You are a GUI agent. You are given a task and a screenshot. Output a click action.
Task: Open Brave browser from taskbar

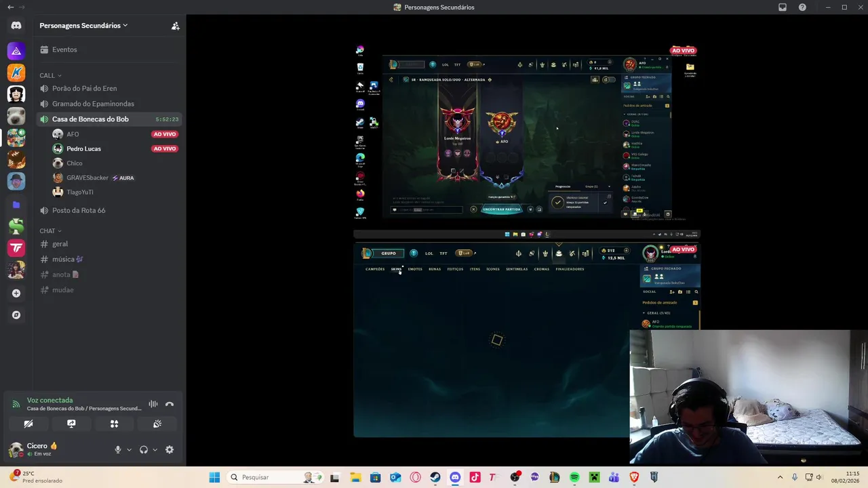[x=634, y=477]
